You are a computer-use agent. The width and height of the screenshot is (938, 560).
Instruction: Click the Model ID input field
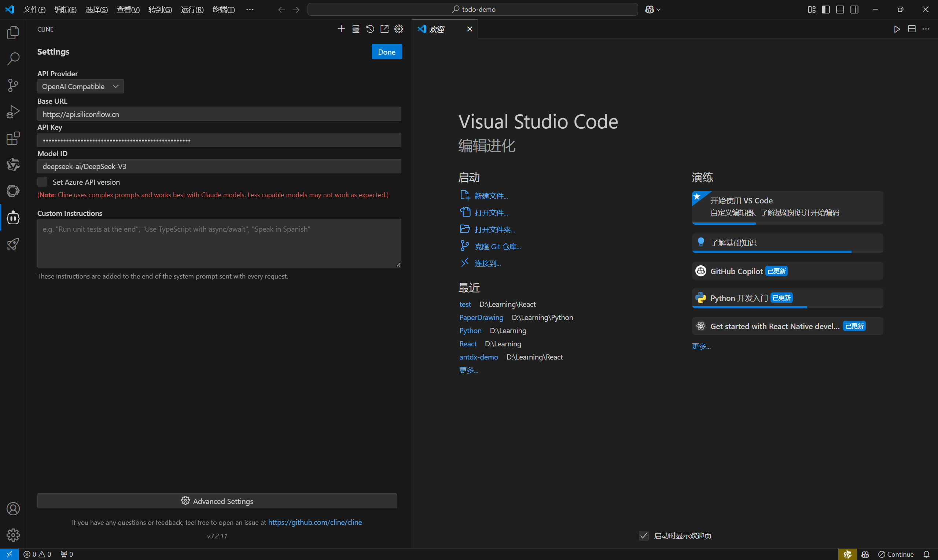(219, 166)
